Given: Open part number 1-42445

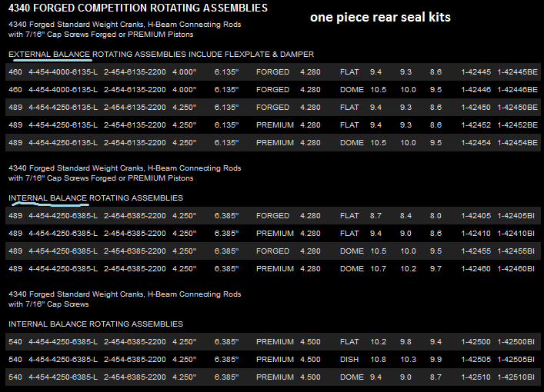Looking at the screenshot, I should (x=476, y=72).
